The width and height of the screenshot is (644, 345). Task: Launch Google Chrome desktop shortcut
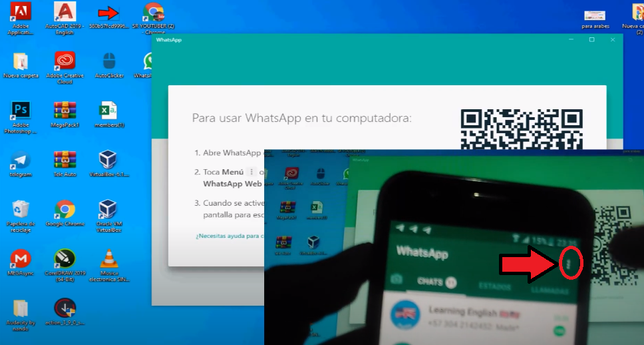coord(65,213)
